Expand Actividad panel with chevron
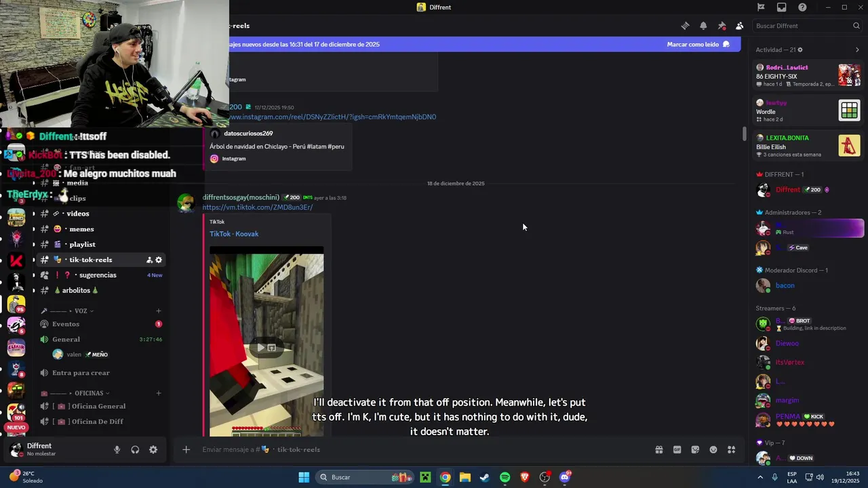 (857, 49)
